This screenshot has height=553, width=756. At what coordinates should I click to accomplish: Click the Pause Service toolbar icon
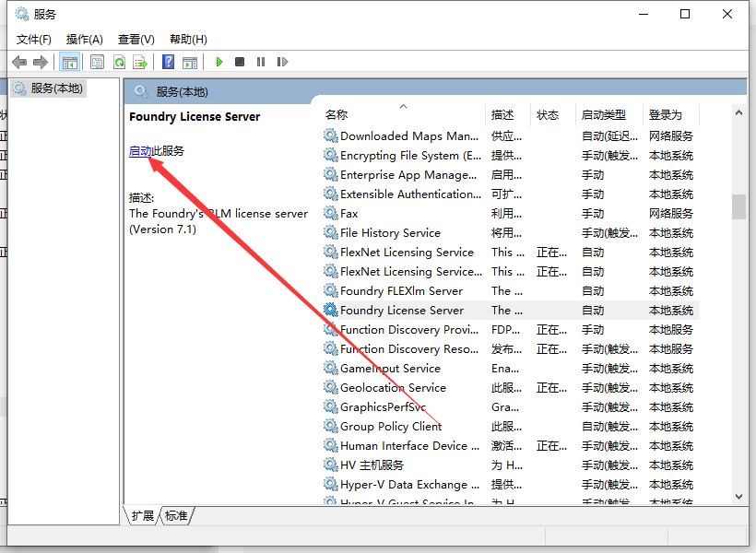point(261,62)
